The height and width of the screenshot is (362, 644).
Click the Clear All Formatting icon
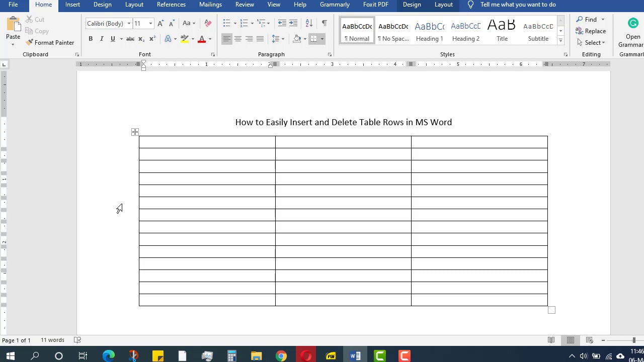[x=208, y=23]
